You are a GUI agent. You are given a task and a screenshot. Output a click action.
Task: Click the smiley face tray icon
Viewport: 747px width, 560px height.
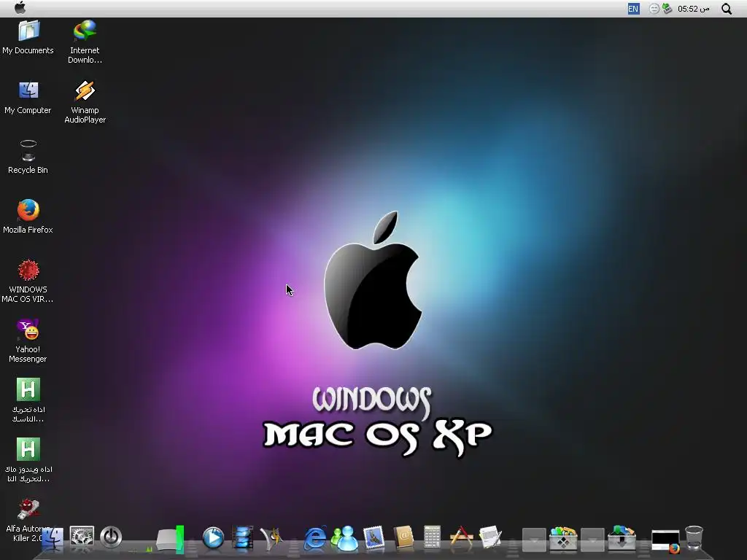pyautogui.click(x=654, y=9)
